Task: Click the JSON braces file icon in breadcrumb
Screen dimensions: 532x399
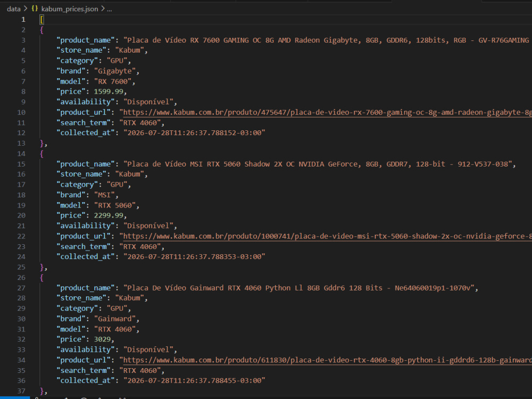Action: pos(35,9)
